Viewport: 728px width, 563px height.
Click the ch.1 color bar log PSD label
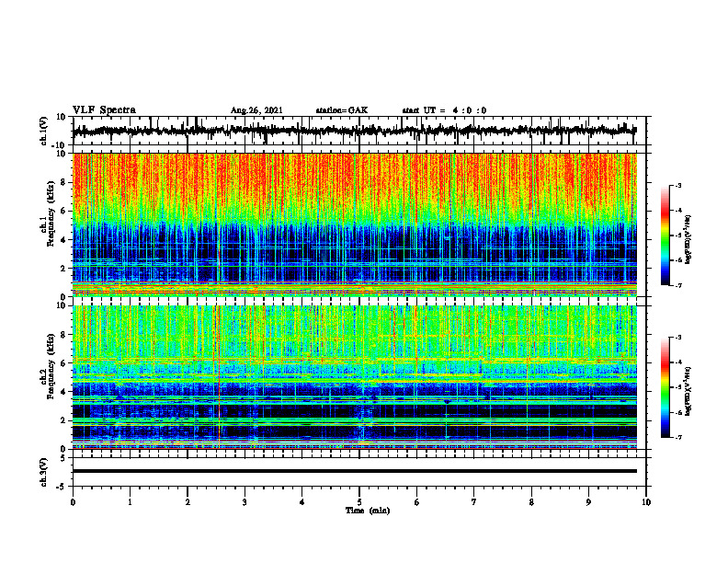pos(688,239)
